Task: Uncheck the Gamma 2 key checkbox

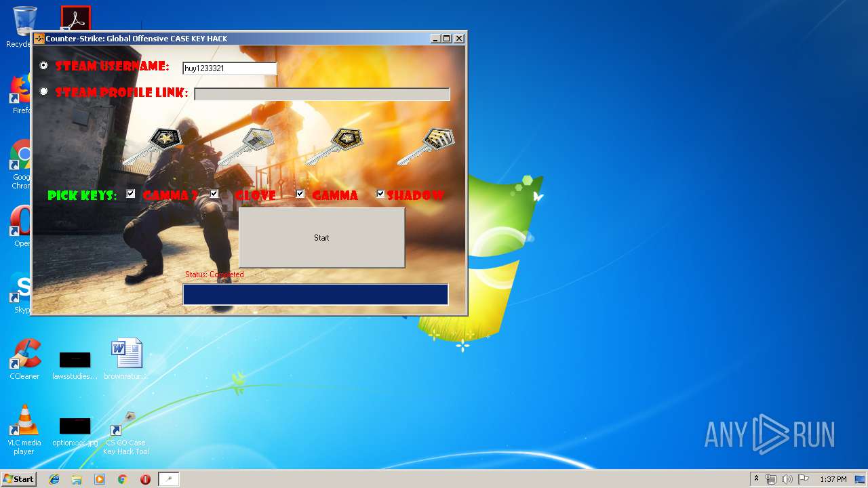Action: 131,194
